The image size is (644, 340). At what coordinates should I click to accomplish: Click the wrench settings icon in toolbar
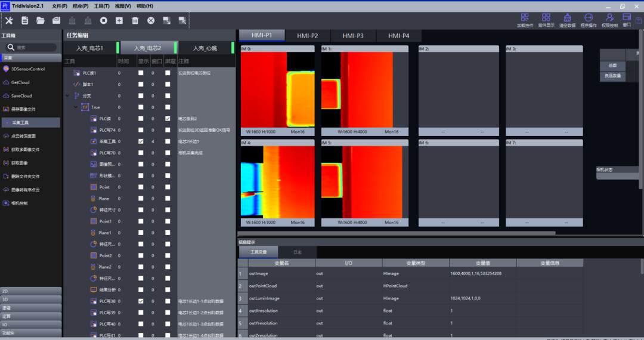tap(9, 21)
